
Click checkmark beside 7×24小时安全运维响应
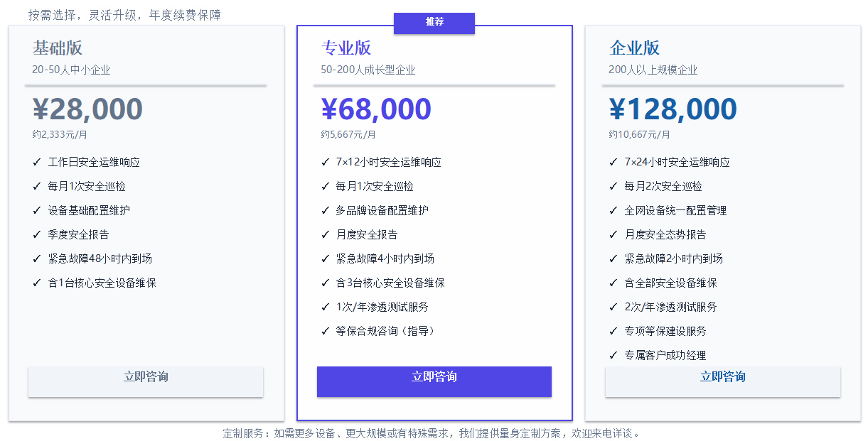click(614, 162)
